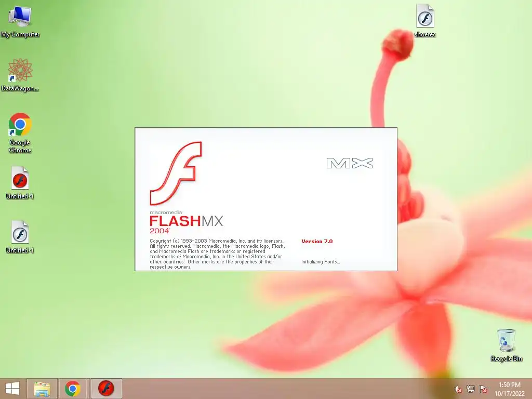Open File Explorer from the taskbar
The width and height of the screenshot is (532, 399).
click(42, 389)
